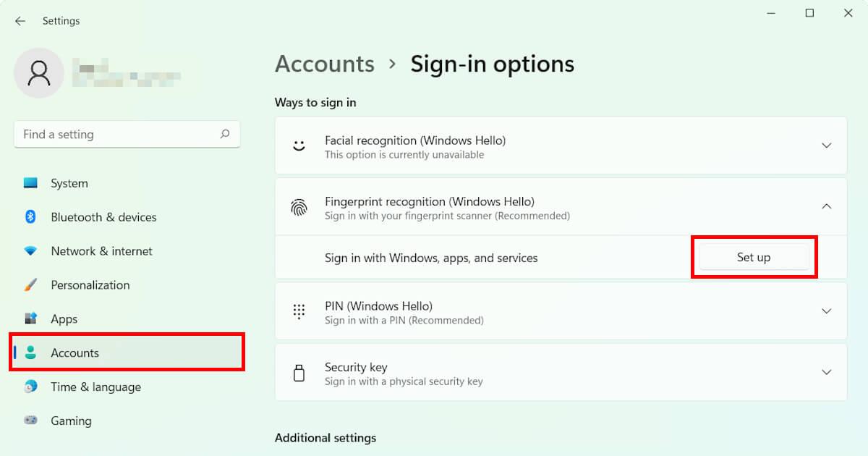Click the search magnifier icon
This screenshot has height=456, width=868.
225,134
